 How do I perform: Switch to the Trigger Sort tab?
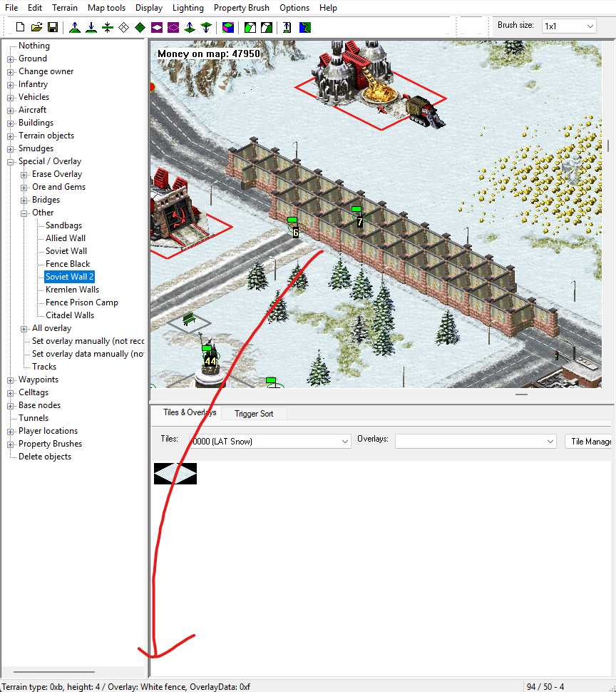tap(255, 414)
